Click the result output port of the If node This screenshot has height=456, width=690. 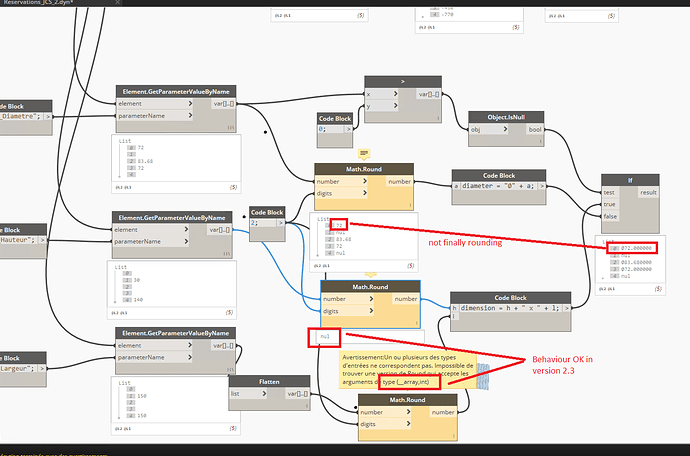[648, 192]
